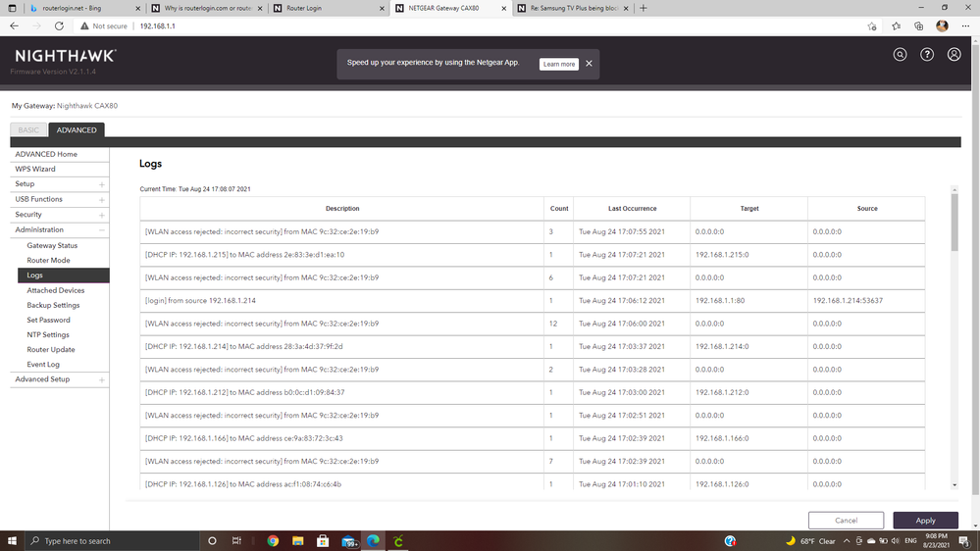Click the Apply button

pos(926,521)
